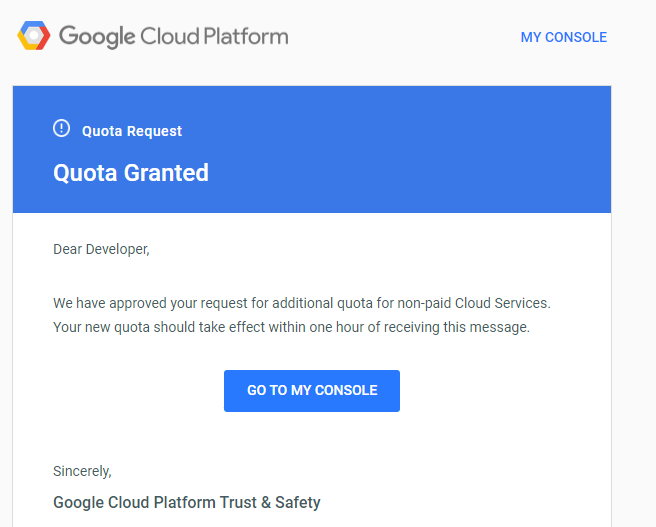The height and width of the screenshot is (527, 656).
Task: Click the 'Quota Granted' heading
Action: point(131,173)
